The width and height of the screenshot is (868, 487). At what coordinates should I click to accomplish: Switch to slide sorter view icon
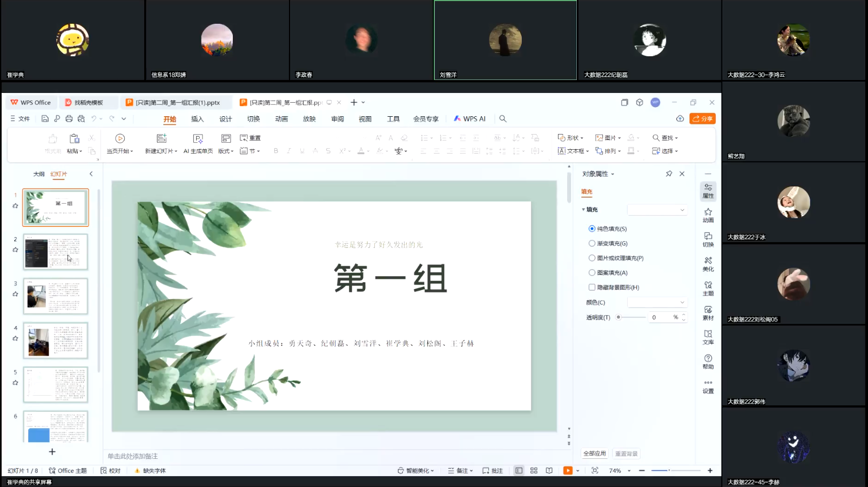[534, 471]
